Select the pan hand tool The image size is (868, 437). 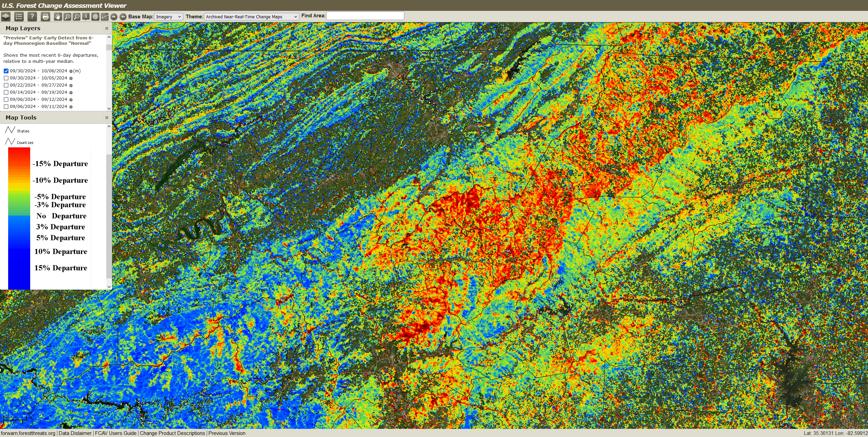(x=58, y=17)
